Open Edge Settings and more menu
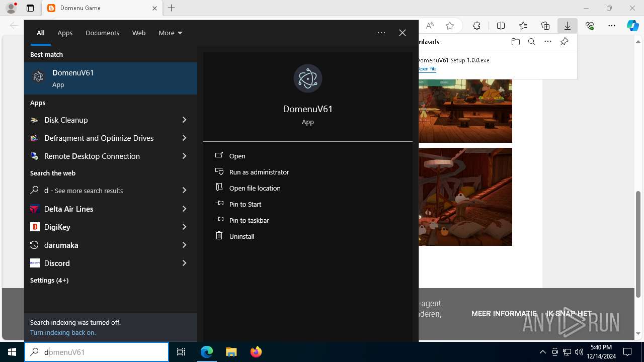 [612, 26]
